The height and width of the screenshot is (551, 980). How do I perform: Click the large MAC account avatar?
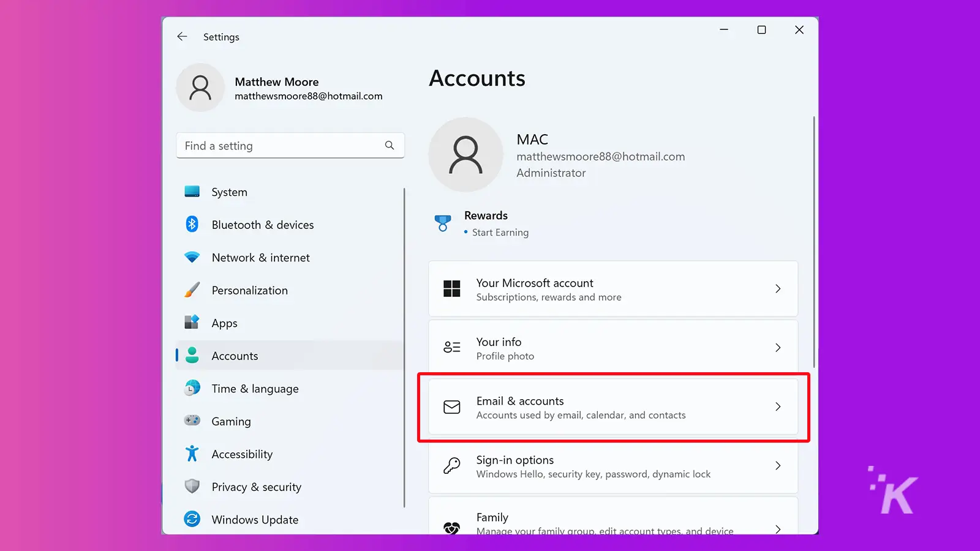click(466, 155)
